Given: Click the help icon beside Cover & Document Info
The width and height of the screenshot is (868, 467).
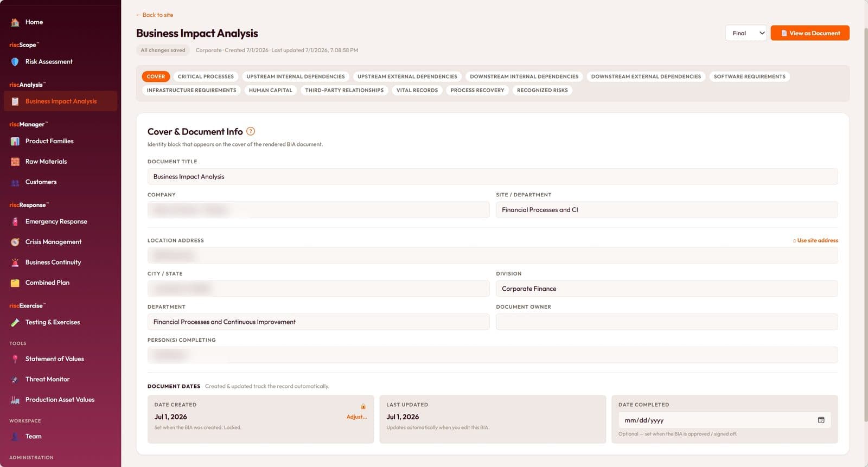Looking at the screenshot, I should (251, 131).
